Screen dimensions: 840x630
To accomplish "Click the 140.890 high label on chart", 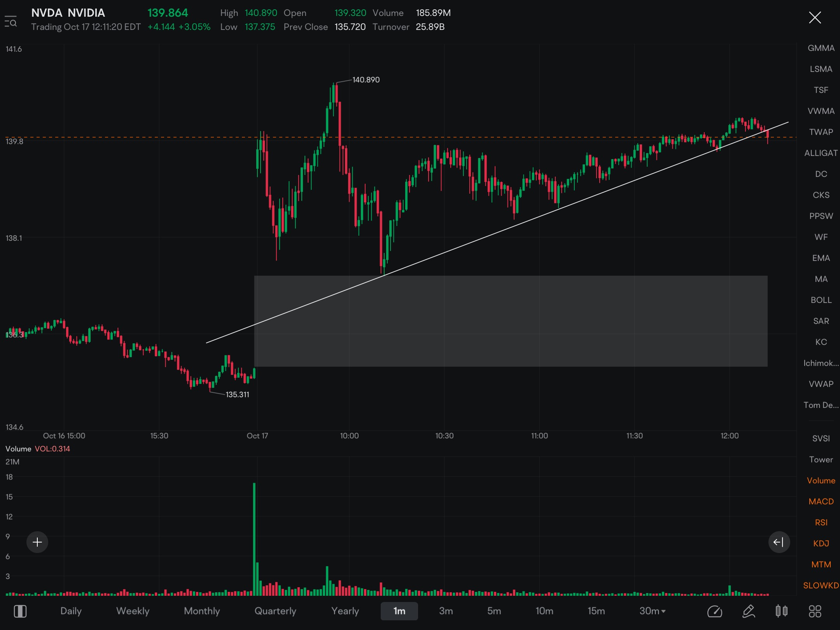I will [x=366, y=80].
